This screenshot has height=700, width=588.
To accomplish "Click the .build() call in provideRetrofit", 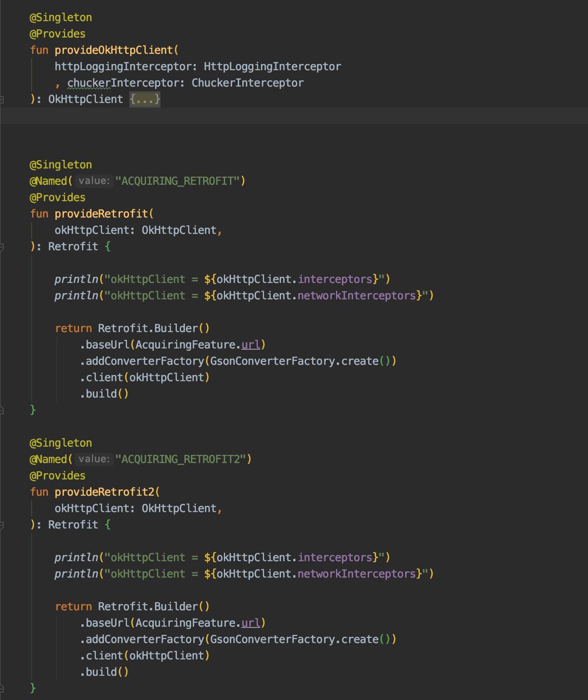I will click(x=104, y=394).
